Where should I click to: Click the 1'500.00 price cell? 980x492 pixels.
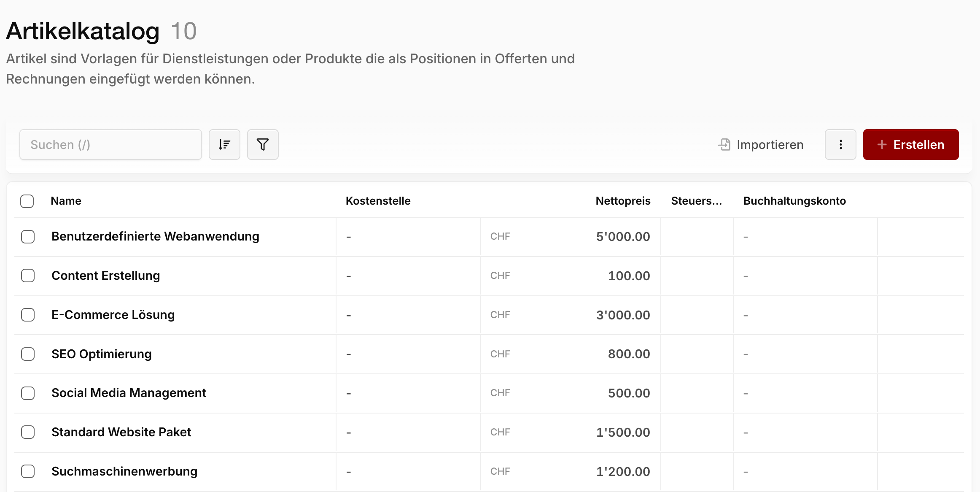point(623,433)
